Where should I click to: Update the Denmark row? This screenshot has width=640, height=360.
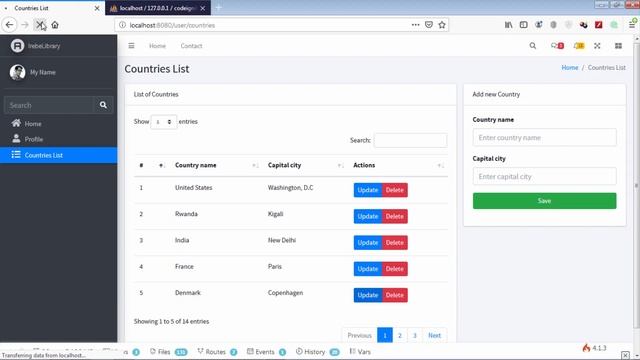[368, 295]
